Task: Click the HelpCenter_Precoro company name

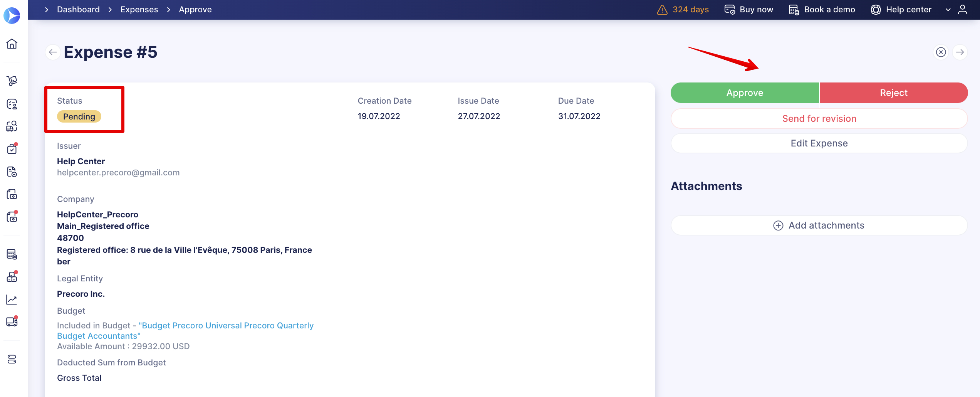Action: coord(97,215)
